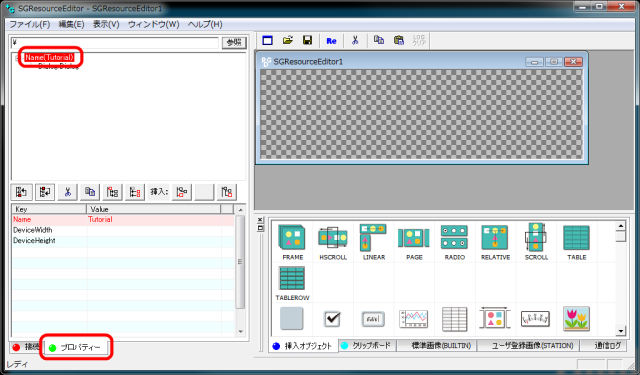Click the Key column header

[49, 209]
